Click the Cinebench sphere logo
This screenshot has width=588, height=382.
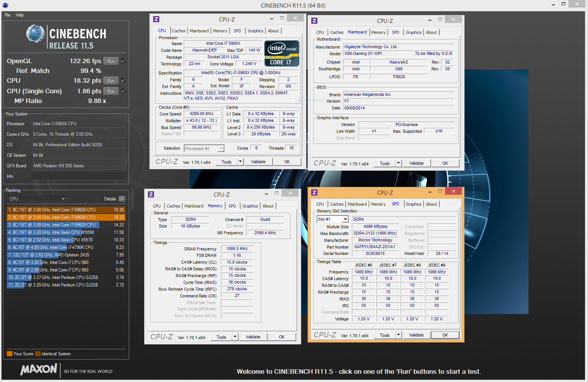point(35,34)
